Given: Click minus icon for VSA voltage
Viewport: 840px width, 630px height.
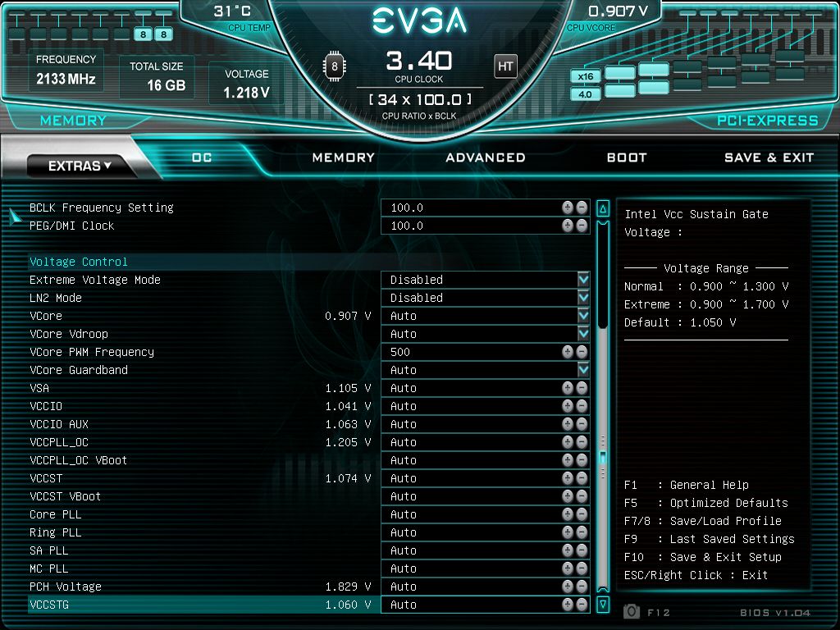Looking at the screenshot, I should (x=582, y=388).
